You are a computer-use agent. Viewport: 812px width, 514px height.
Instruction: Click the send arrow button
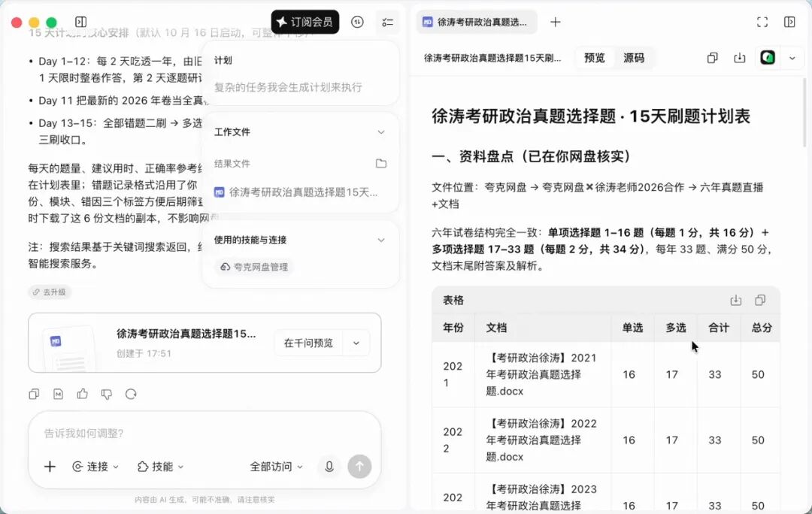(x=359, y=467)
